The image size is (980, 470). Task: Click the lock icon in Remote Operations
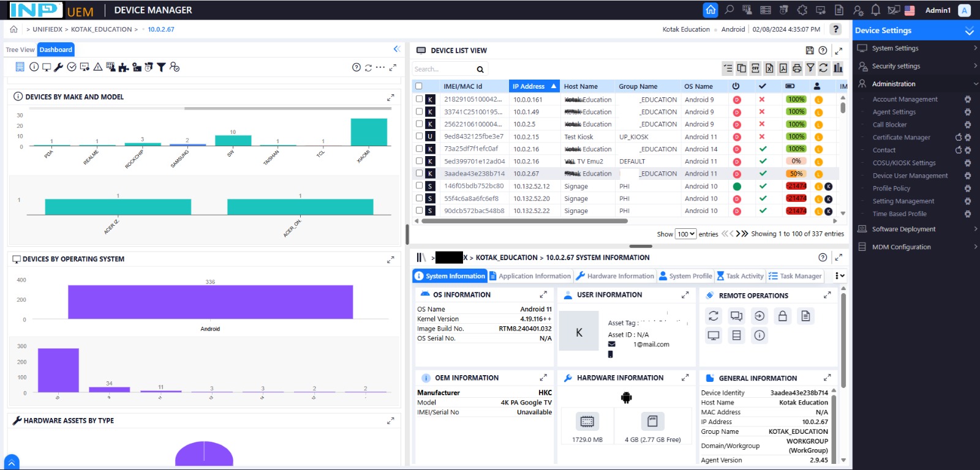(782, 316)
